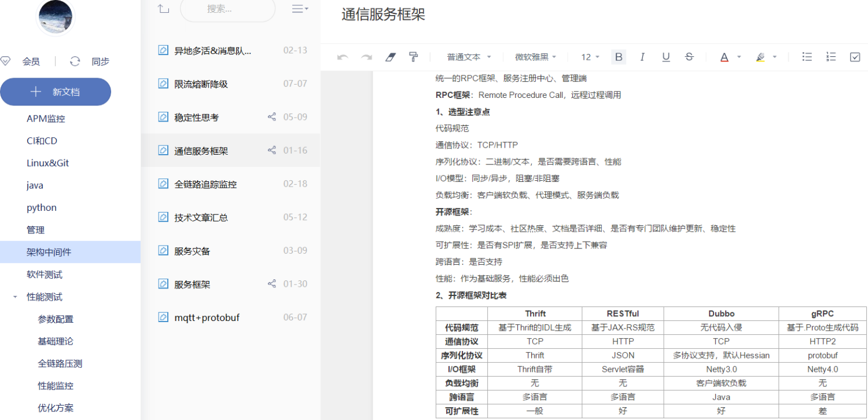Toggle strikethrough formatting

689,57
